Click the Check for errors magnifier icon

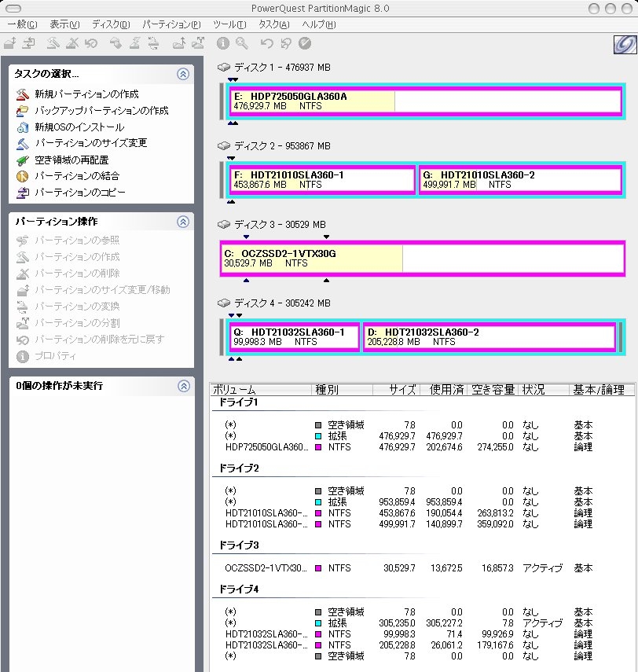tap(242, 43)
